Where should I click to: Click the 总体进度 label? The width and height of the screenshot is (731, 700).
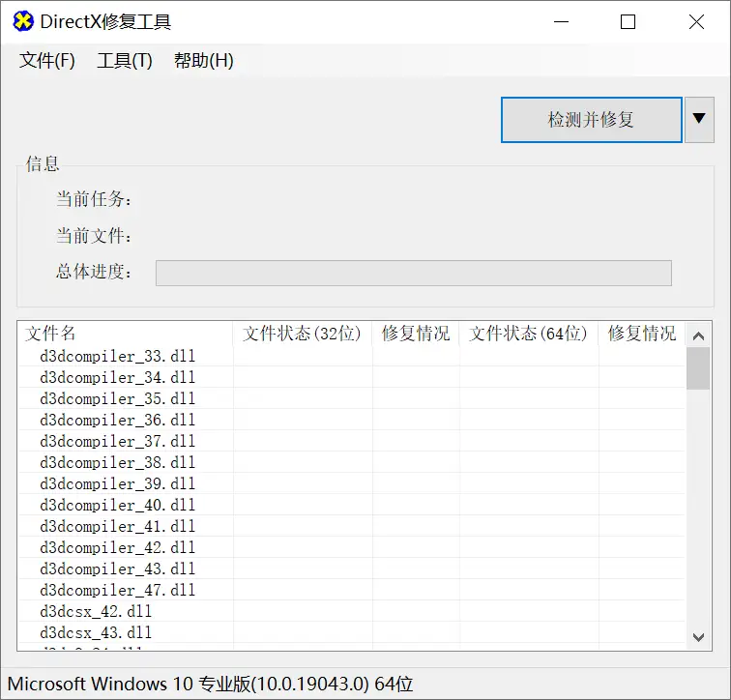[94, 272]
